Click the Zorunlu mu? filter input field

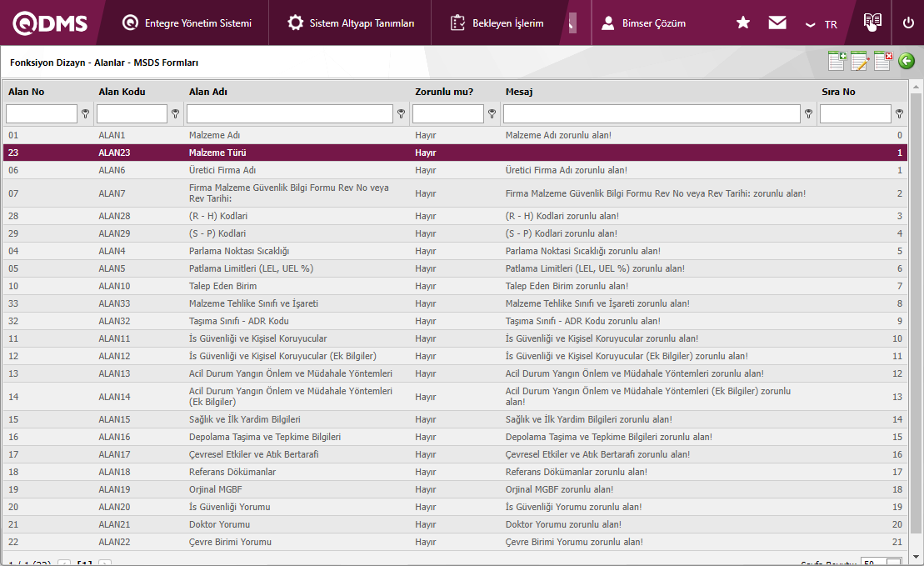447,114
